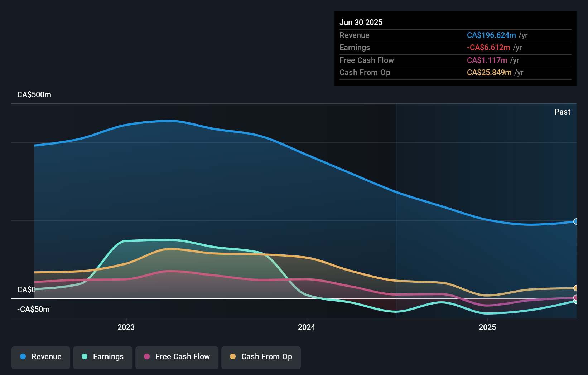Click the CA$1.117m free cash flow value
588x375 pixels.
click(487, 60)
